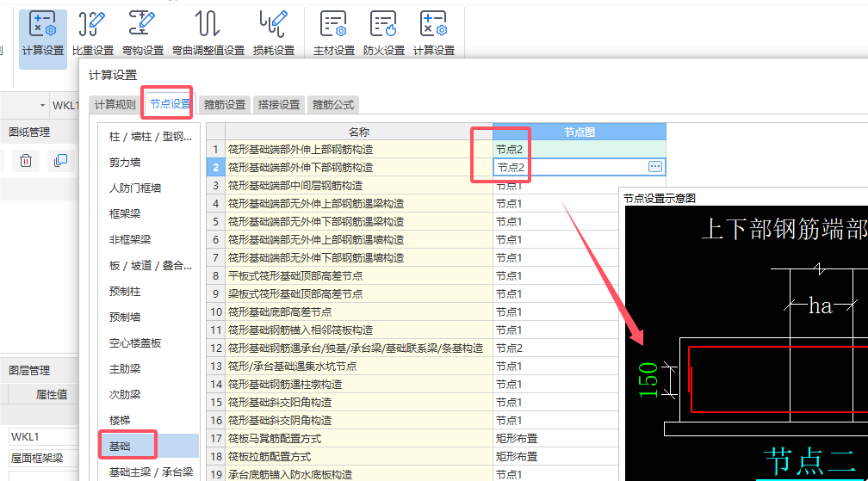
Task: Select row 筏形基础端部中间层钢筋构造
Action: click(359, 185)
